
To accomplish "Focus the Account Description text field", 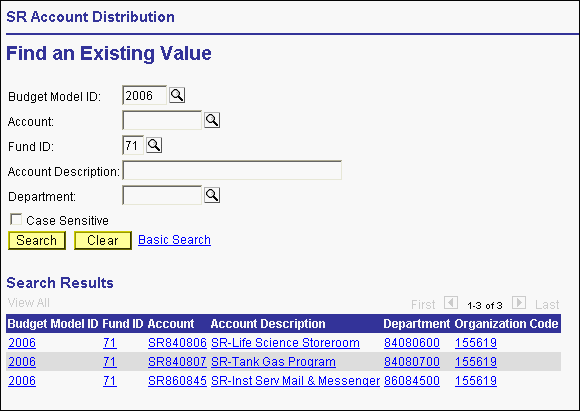I will [232, 170].
